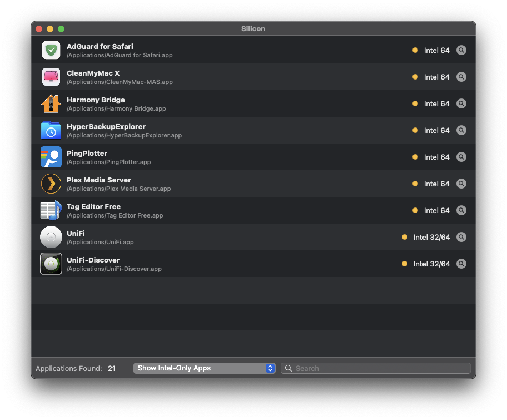Image resolution: width=507 pixels, height=420 pixels.
Task: Reveal Tag Editor Free with magnifier button
Action: point(461,210)
